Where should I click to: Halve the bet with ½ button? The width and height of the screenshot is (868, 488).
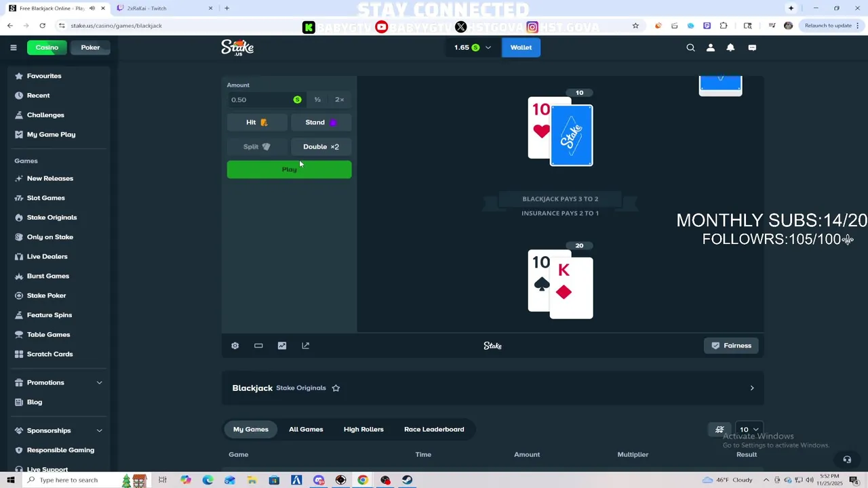tap(317, 100)
